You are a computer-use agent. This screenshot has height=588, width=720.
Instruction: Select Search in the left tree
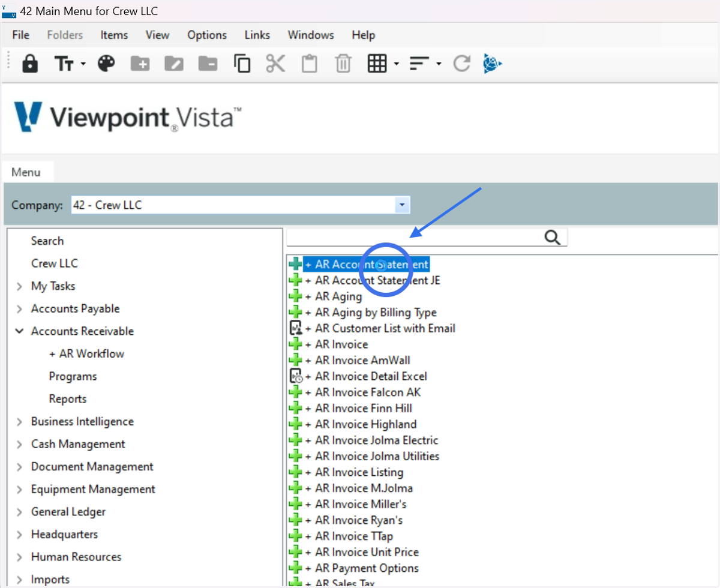coord(47,241)
